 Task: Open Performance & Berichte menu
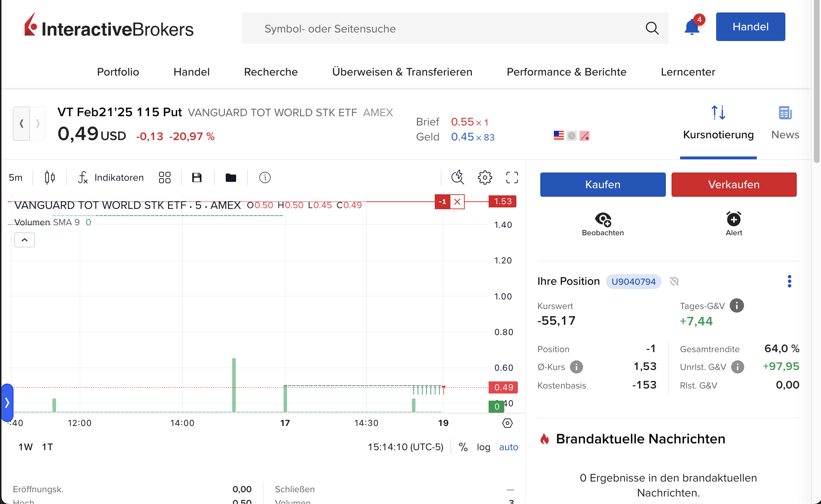[x=566, y=72]
